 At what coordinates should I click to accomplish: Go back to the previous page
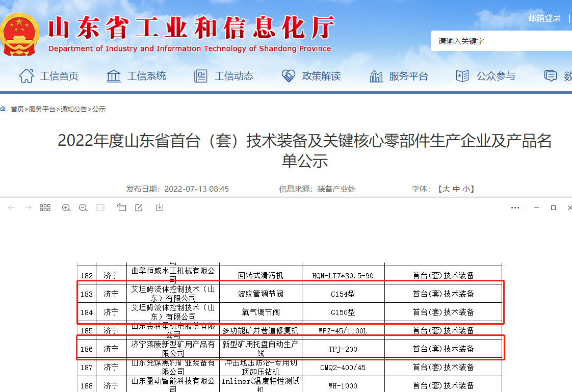[11, 208]
